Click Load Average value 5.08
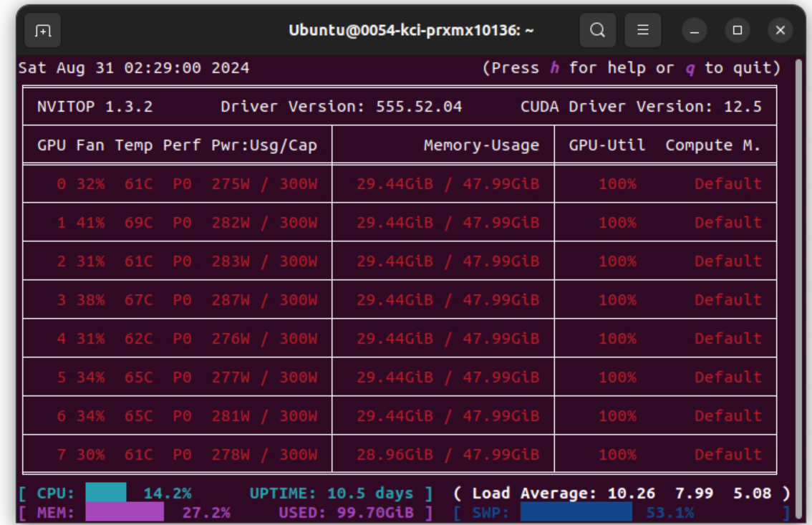This screenshot has height=525, width=812. pos(752,493)
